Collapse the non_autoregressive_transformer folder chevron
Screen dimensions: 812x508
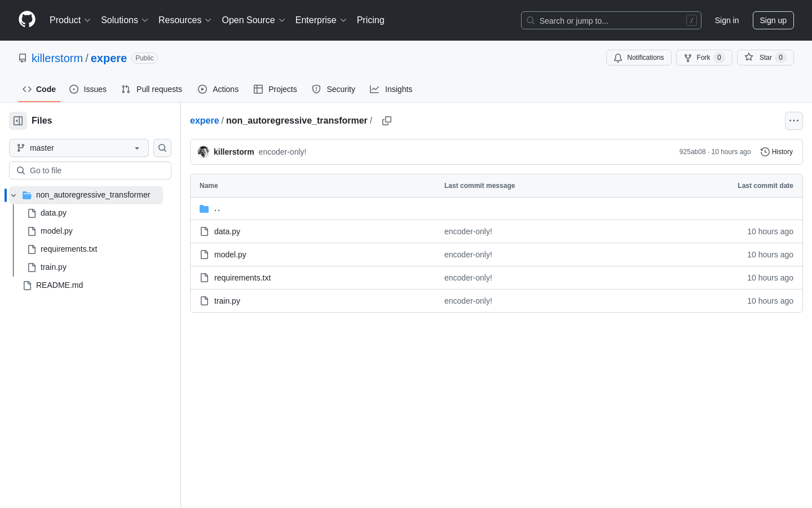point(14,195)
